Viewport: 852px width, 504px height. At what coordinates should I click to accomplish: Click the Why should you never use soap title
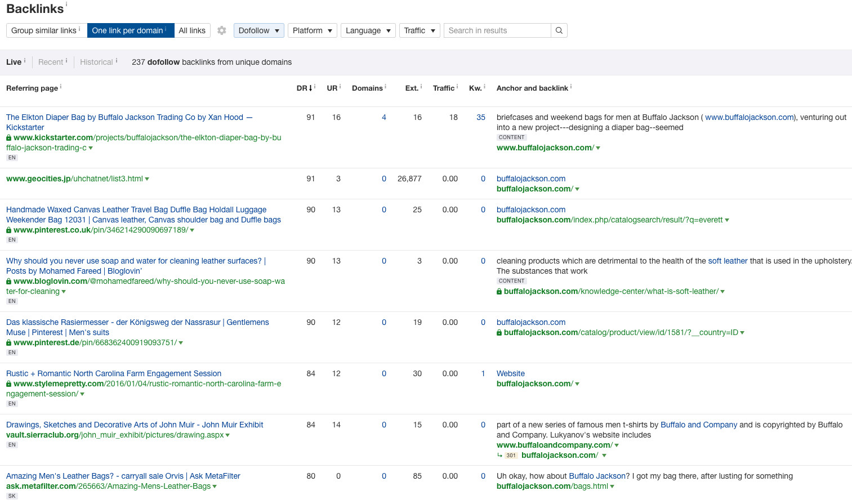click(136, 266)
